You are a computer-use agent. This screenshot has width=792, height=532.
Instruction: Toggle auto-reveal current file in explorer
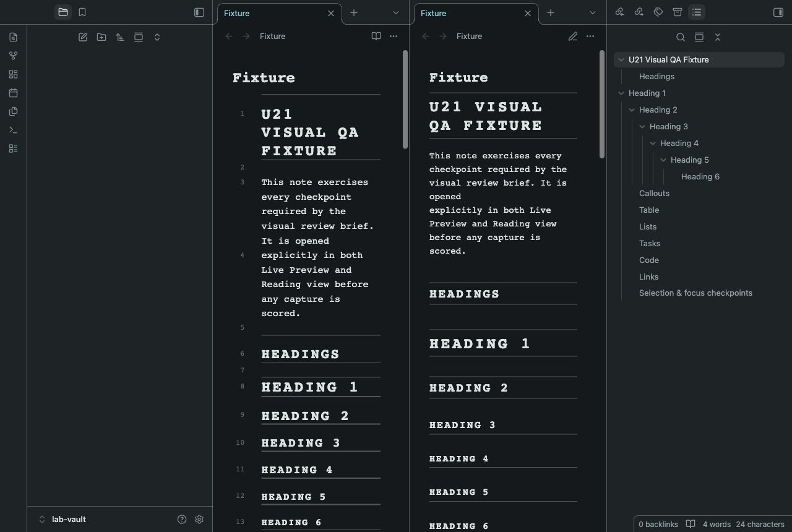[139, 37]
